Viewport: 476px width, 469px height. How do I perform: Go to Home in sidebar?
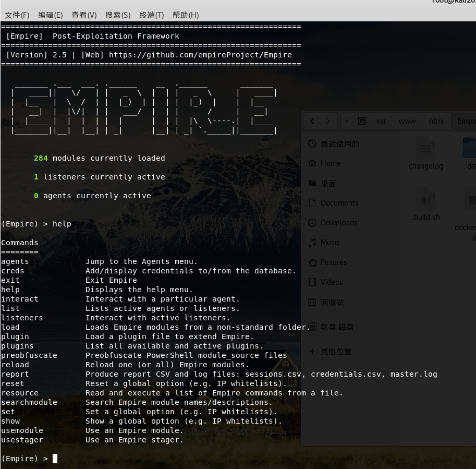(330, 163)
